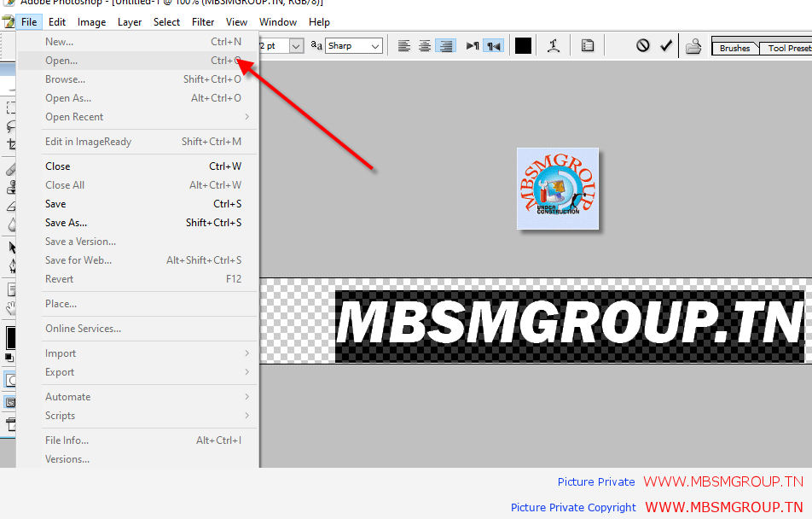Open the Filter menu
812x519 pixels.
(x=203, y=22)
